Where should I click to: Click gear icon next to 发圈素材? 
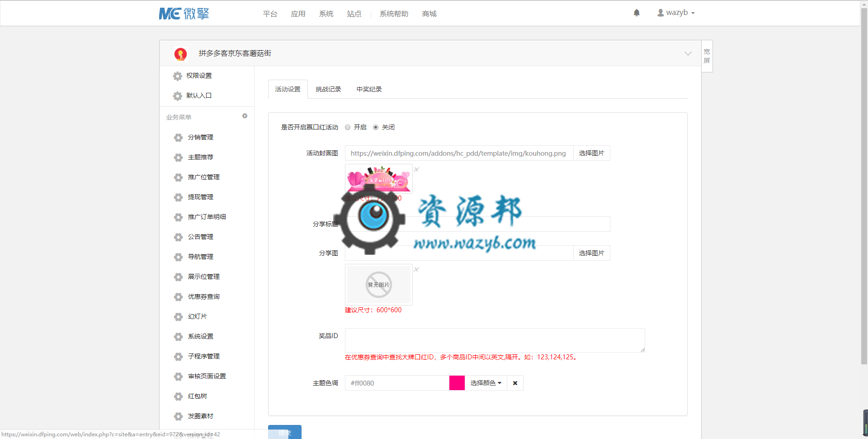[x=178, y=416]
